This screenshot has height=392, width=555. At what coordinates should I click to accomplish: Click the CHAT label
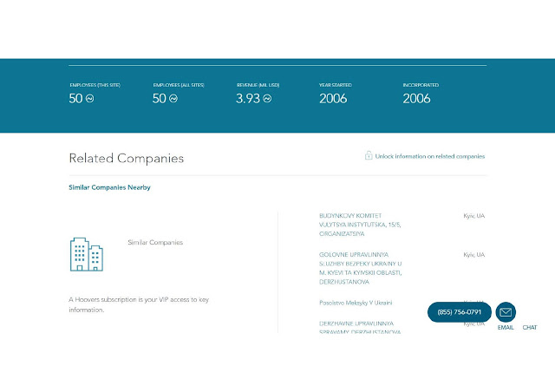coord(530,328)
